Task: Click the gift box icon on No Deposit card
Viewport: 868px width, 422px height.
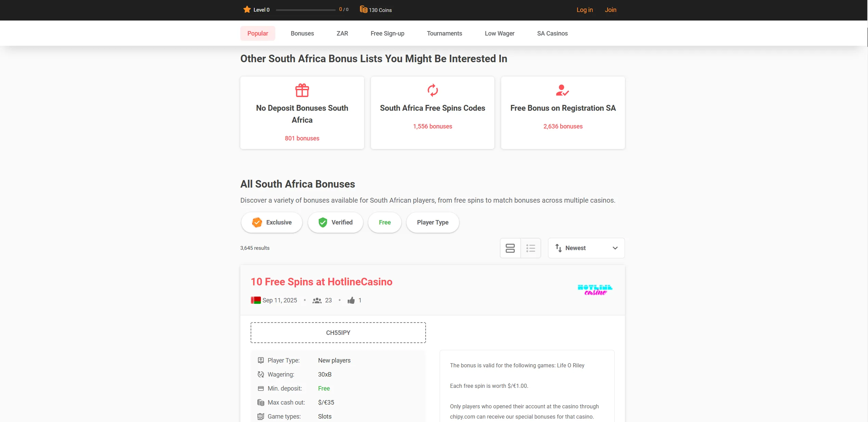Action: coord(302,90)
